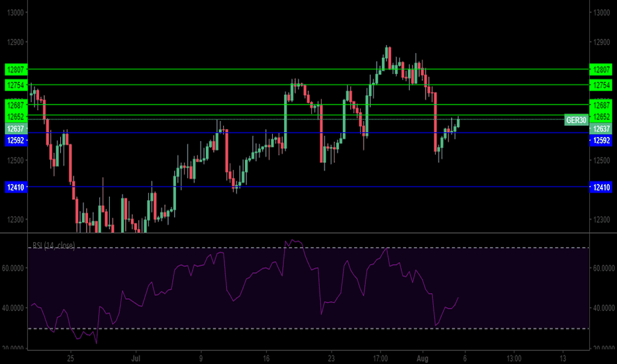617x364 pixels.
Task: Click the 12754 label on right price scale
Action: (601, 85)
